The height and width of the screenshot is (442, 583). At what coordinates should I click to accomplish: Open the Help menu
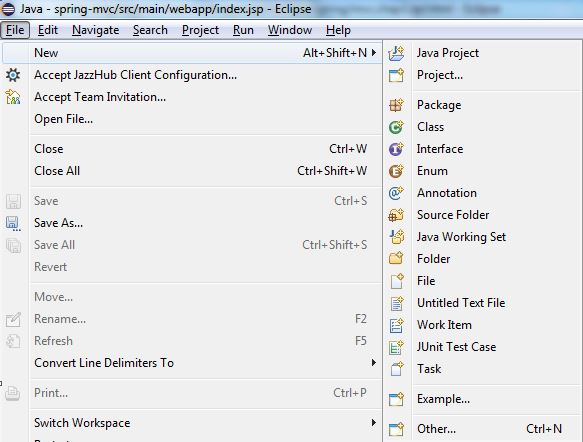point(338,30)
